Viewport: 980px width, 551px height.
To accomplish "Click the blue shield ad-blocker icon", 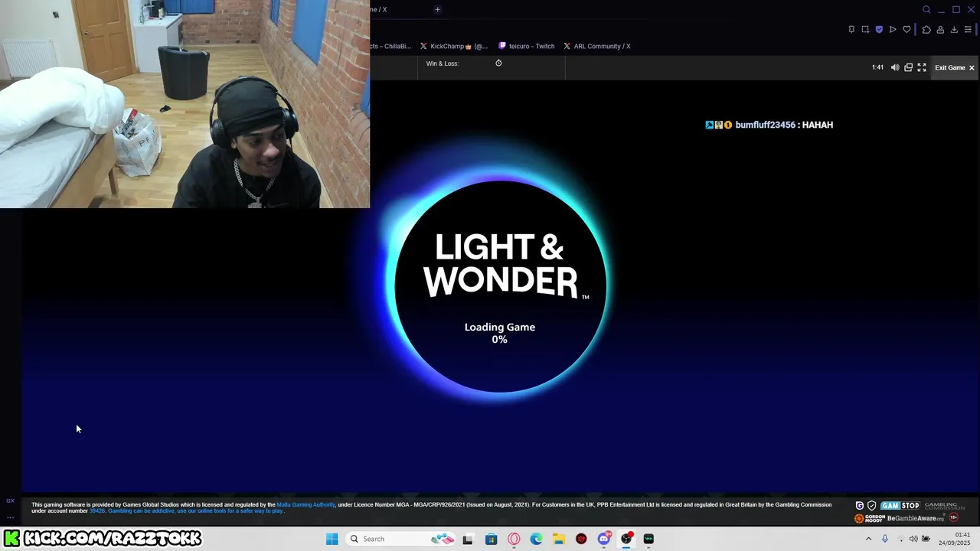I will pos(879,30).
